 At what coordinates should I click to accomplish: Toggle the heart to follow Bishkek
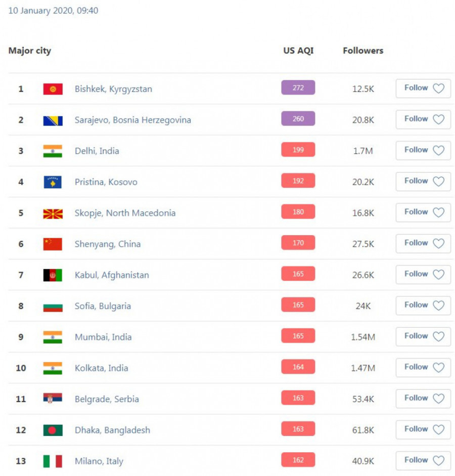pos(438,89)
